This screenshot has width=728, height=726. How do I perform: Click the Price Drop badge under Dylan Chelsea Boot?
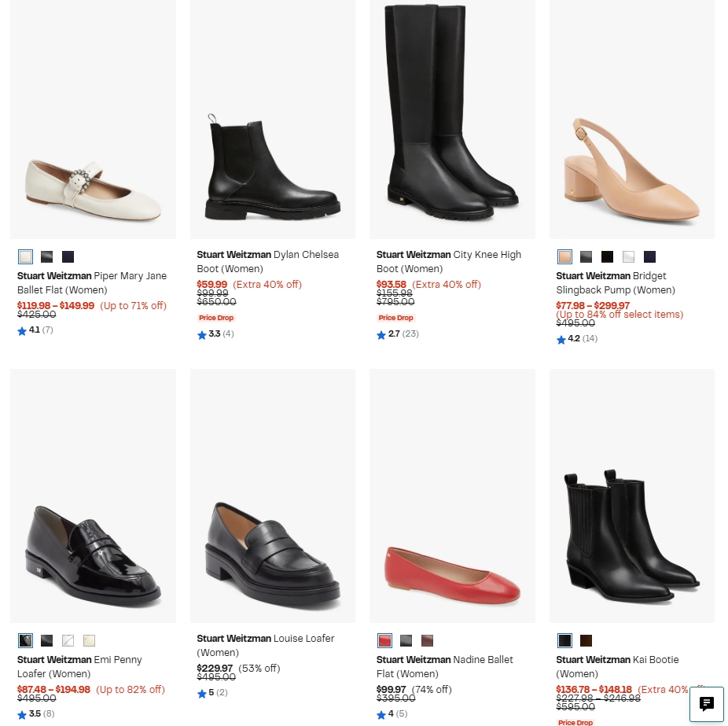pos(216,318)
